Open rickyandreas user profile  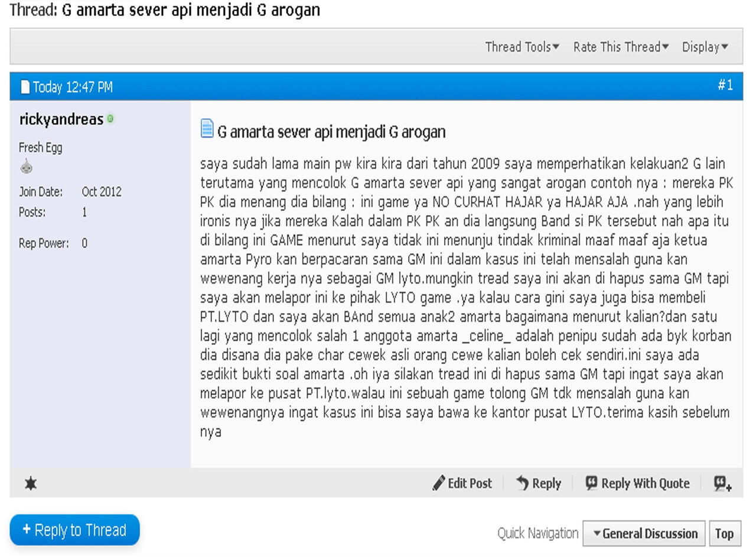click(x=61, y=119)
